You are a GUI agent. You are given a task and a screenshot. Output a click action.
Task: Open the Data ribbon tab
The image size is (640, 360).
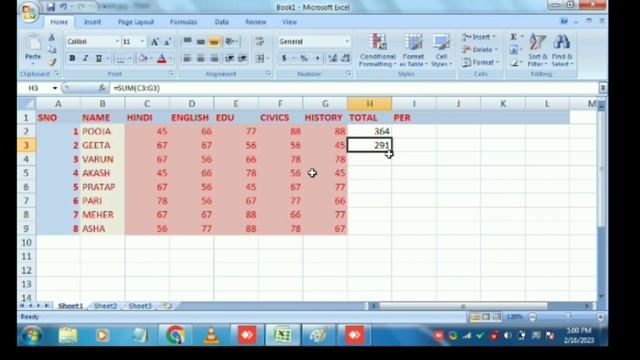[x=222, y=22]
